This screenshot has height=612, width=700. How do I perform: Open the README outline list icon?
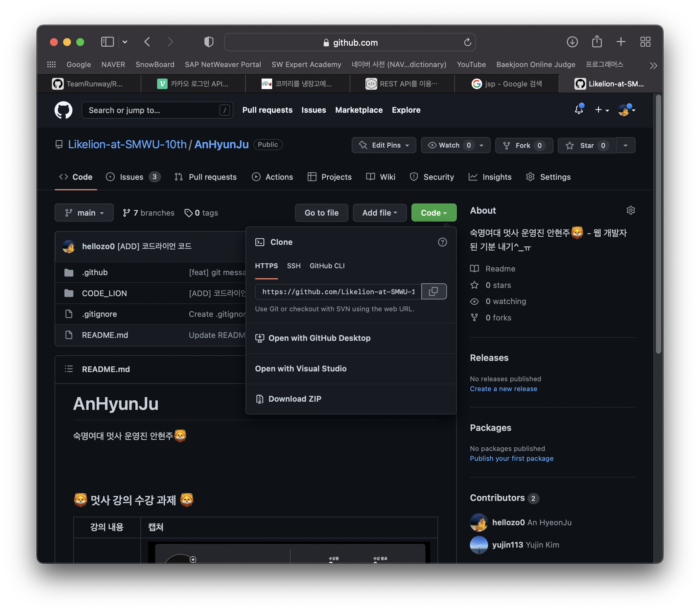coord(69,369)
